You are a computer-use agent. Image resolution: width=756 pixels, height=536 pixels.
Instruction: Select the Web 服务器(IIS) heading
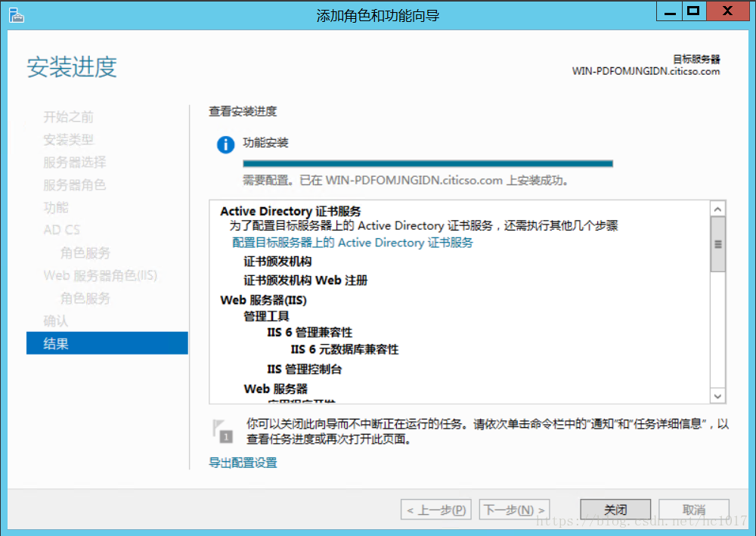pyautogui.click(x=263, y=300)
